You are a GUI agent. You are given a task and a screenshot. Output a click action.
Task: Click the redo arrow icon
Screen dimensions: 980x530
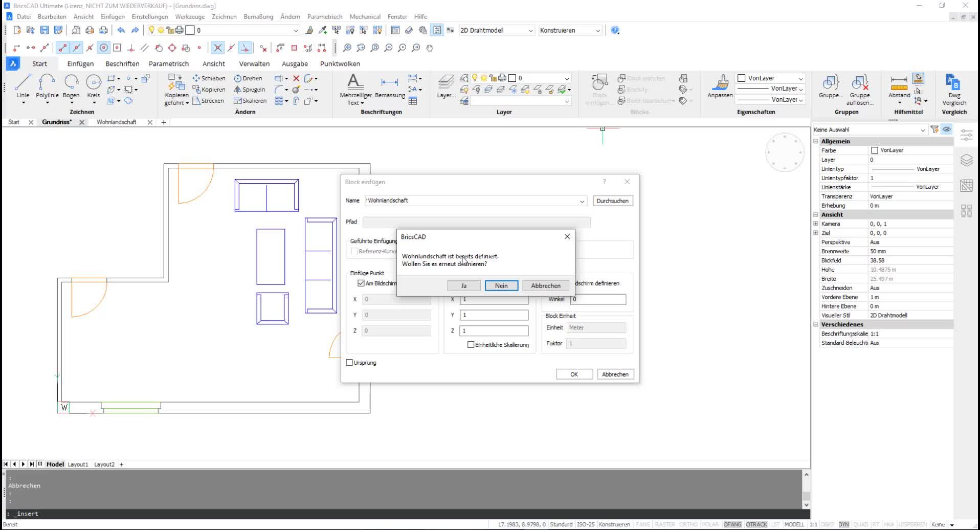135,30
